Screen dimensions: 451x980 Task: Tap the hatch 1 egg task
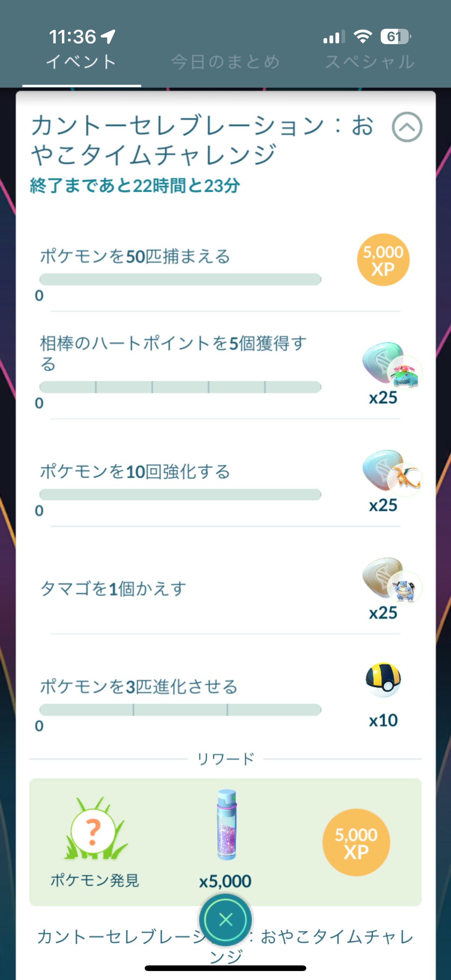(x=113, y=589)
